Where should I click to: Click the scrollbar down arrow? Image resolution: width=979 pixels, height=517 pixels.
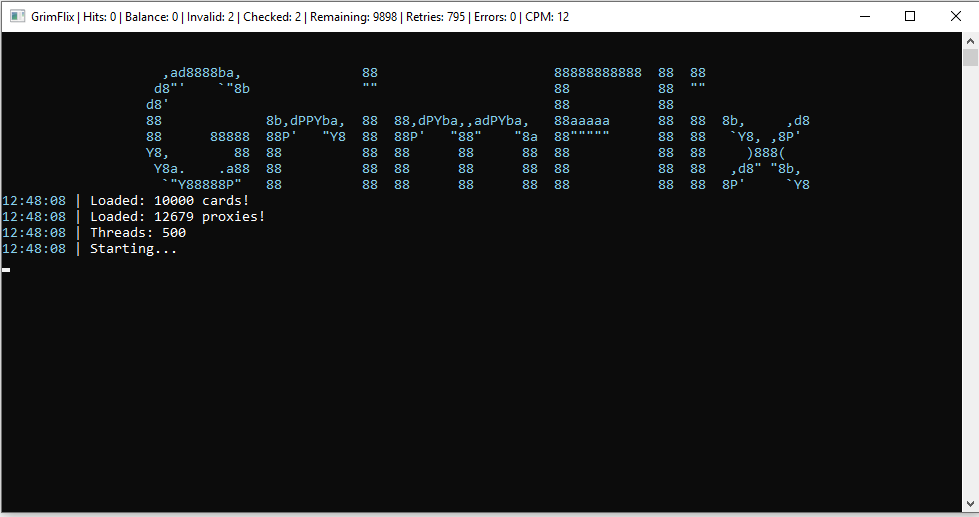pos(970,503)
